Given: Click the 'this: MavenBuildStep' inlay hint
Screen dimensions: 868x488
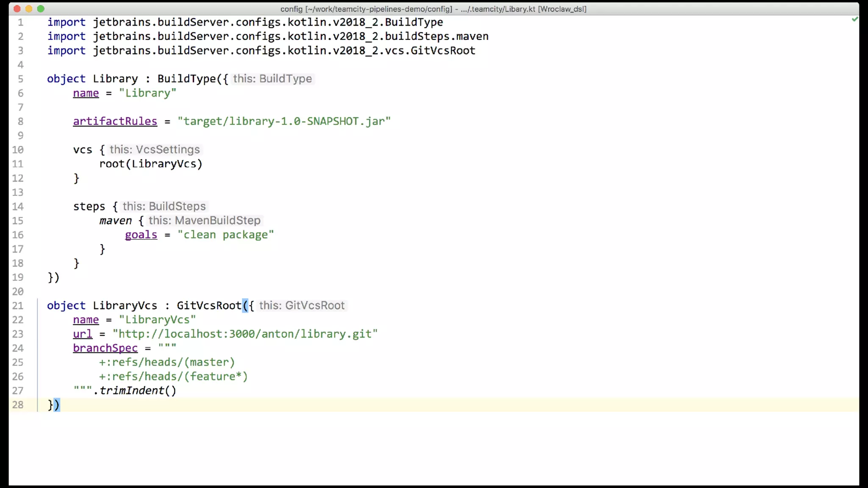Looking at the screenshot, I should tap(204, 220).
